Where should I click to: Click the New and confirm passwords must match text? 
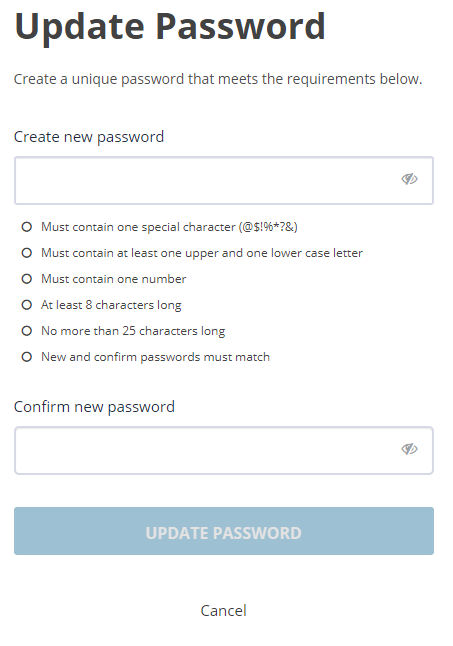click(x=156, y=357)
